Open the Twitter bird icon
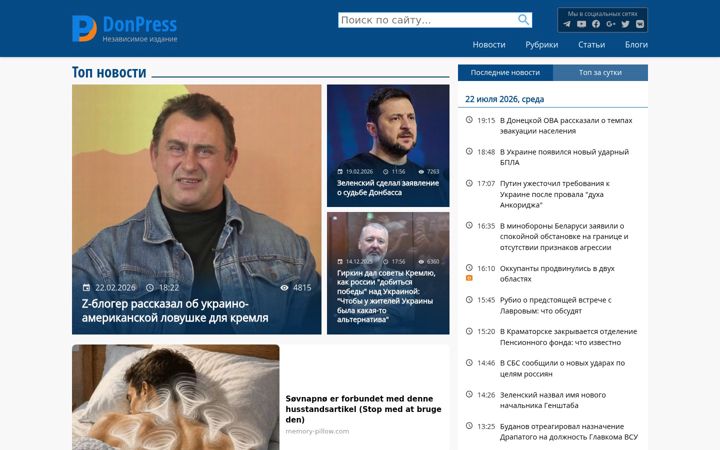The width and height of the screenshot is (720, 450). 625,24
